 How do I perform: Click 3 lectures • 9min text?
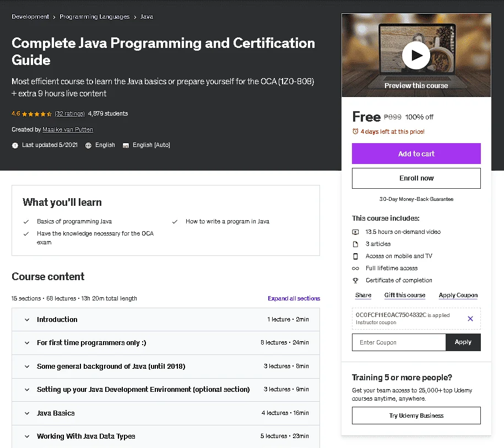pyautogui.click(x=286, y=389)
